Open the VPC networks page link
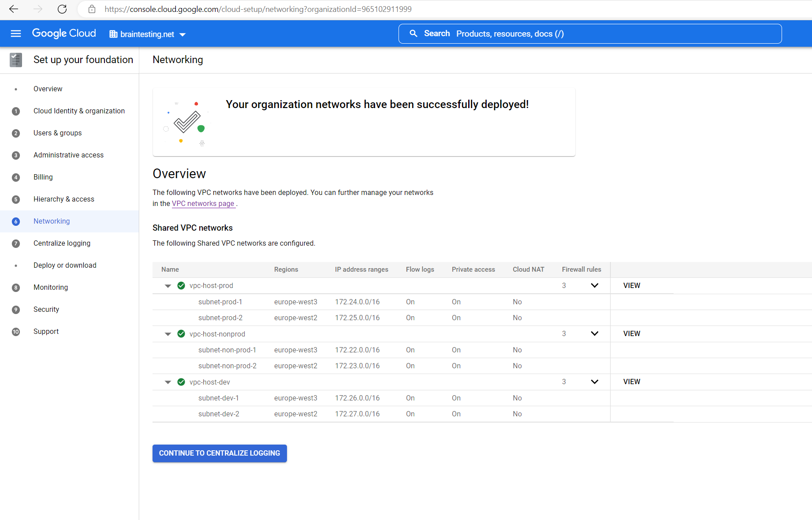The height and width of the screenshot is (520, 812). 203,203
